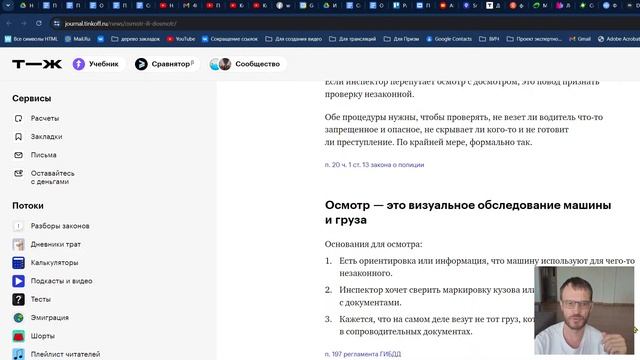Click list item Есть ориентировка или информация
This screenshot has height=360, width=640.
tap(487, 267)
